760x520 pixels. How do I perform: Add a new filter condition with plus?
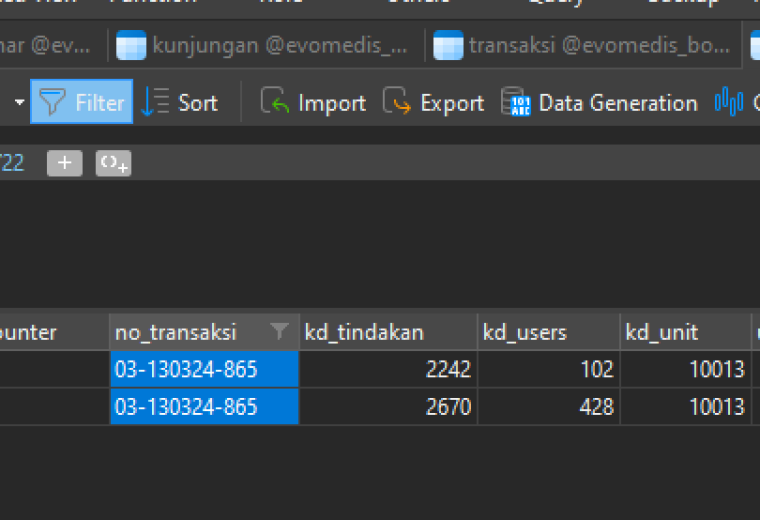pos(64,163)
